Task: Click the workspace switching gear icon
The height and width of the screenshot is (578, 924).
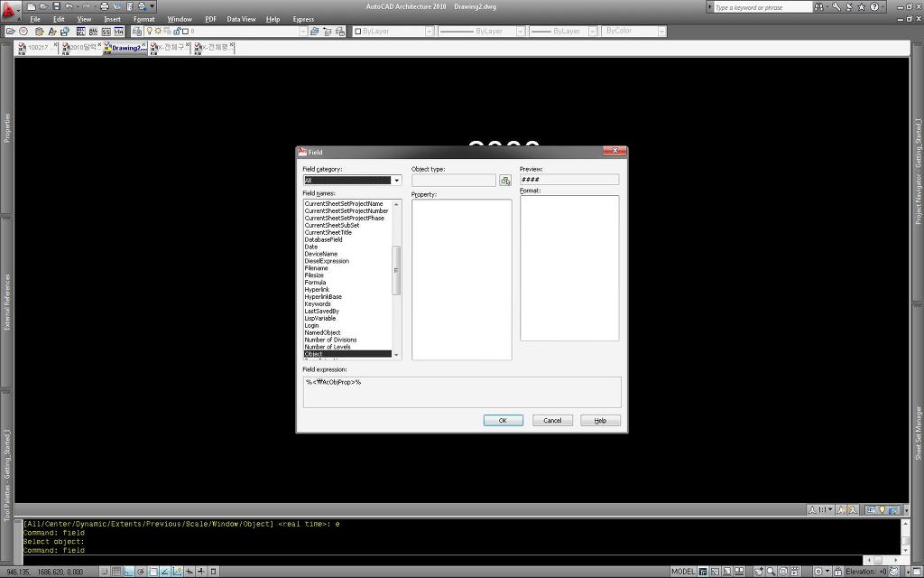Action: tap(818, 572)
